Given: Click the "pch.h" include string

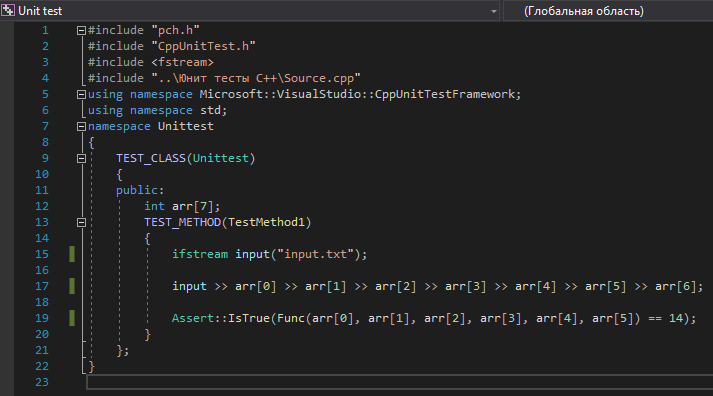Looking at the screenshot, I should click(176, 30).
